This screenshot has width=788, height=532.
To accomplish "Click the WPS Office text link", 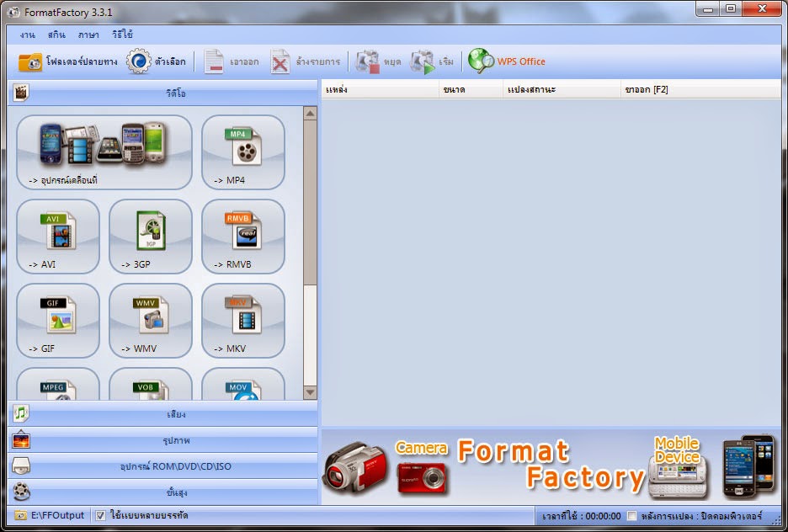I will pos(521,61).
